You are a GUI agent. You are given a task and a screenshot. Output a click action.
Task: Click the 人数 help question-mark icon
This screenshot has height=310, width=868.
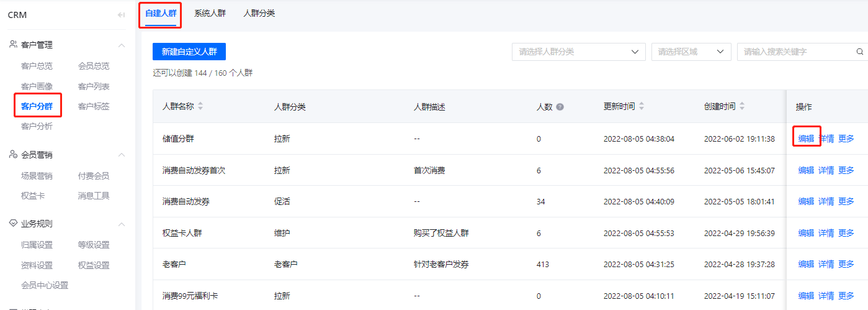tap(560, 107)
